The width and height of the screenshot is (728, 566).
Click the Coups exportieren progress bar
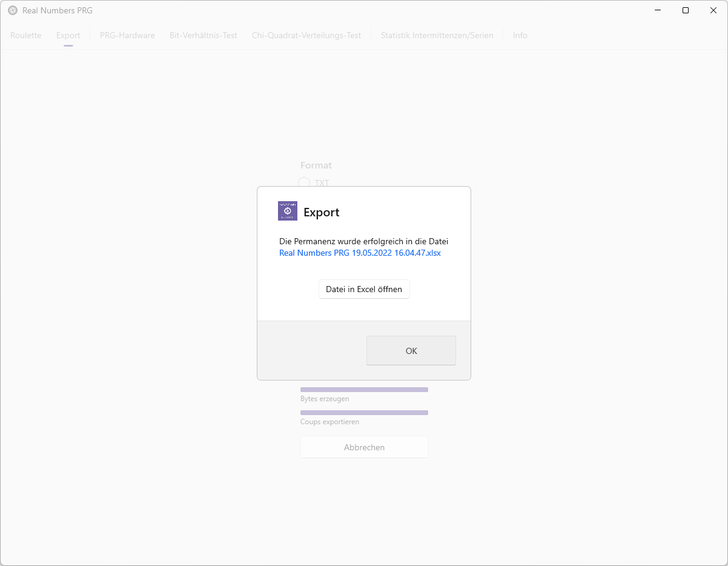[x=364, y=413]
